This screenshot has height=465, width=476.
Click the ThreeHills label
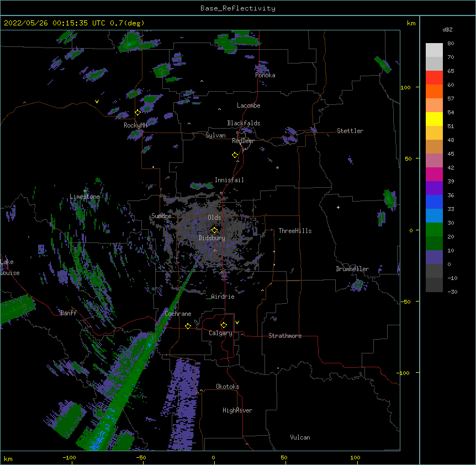point(295,231)
